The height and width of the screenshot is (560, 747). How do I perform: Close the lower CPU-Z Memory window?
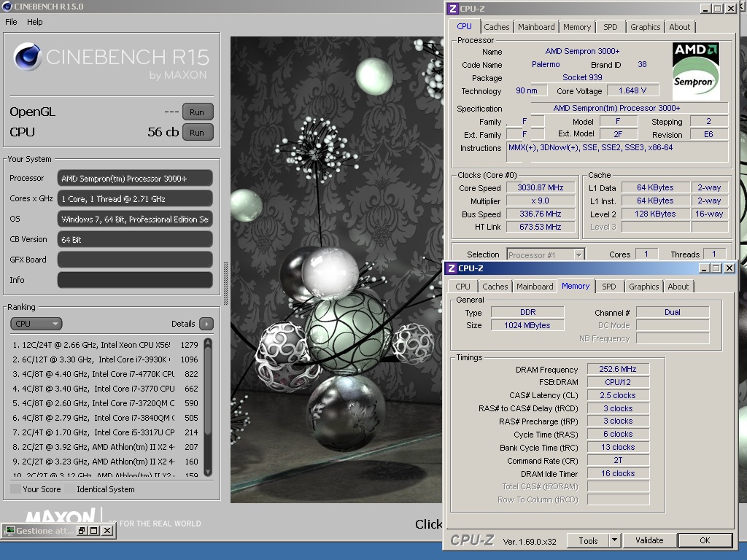(729, 268)
